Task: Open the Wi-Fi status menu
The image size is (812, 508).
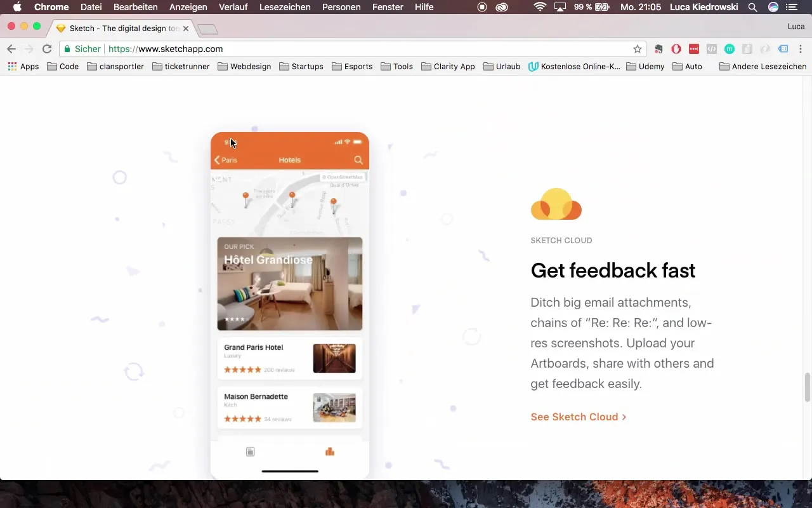Action: tap(540, 7)
